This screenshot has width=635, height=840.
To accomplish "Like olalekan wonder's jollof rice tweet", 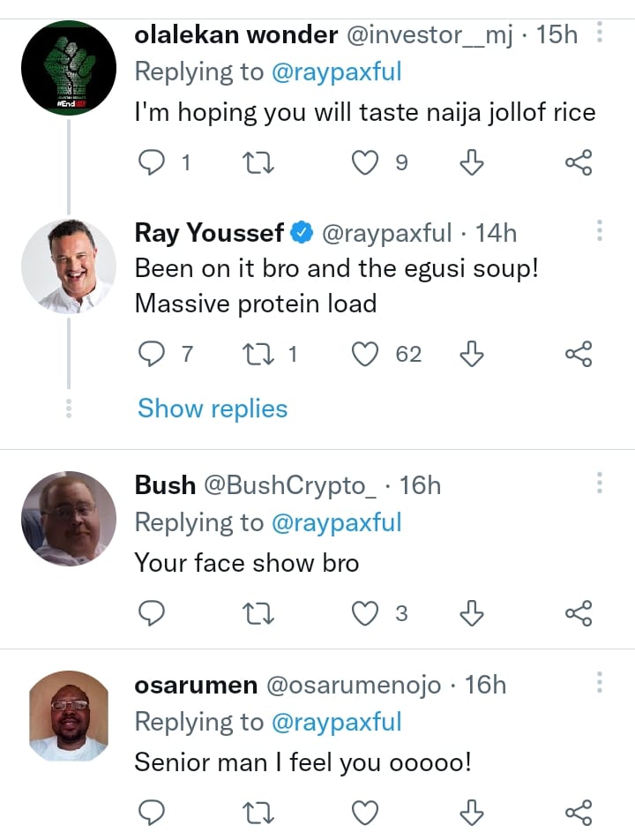I will pyautogui.click(x=365, y=162).
